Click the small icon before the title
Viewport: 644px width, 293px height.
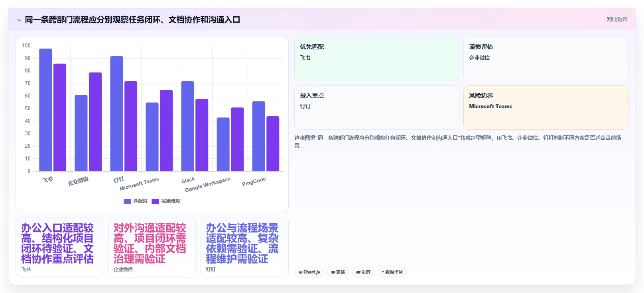(19, 20)
